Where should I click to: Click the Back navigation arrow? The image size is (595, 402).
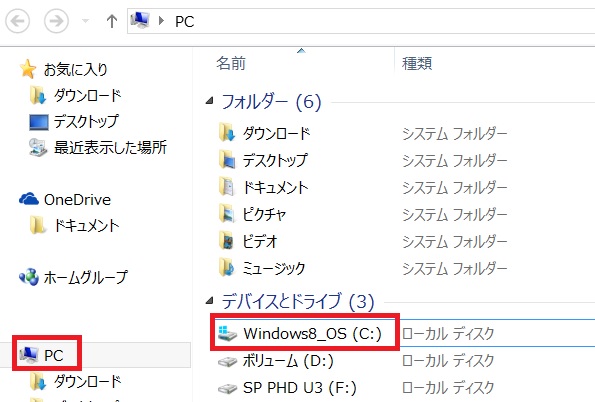click(x=17, y=21)
